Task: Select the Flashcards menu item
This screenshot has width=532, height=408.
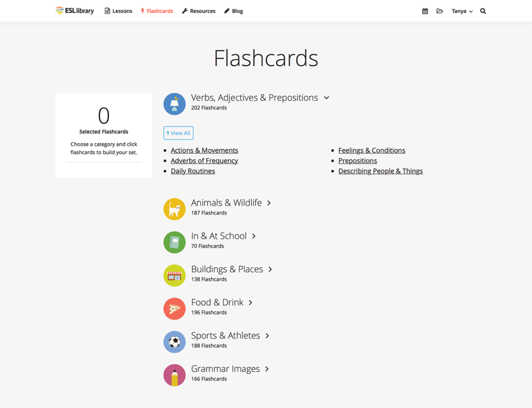Action: point(157,11)
